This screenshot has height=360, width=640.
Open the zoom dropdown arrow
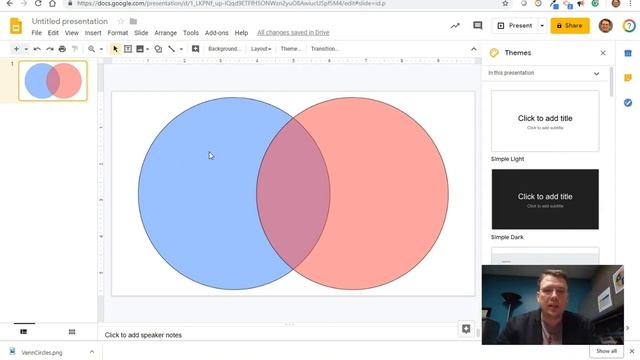pyautogui.click(x=101, y=49)
